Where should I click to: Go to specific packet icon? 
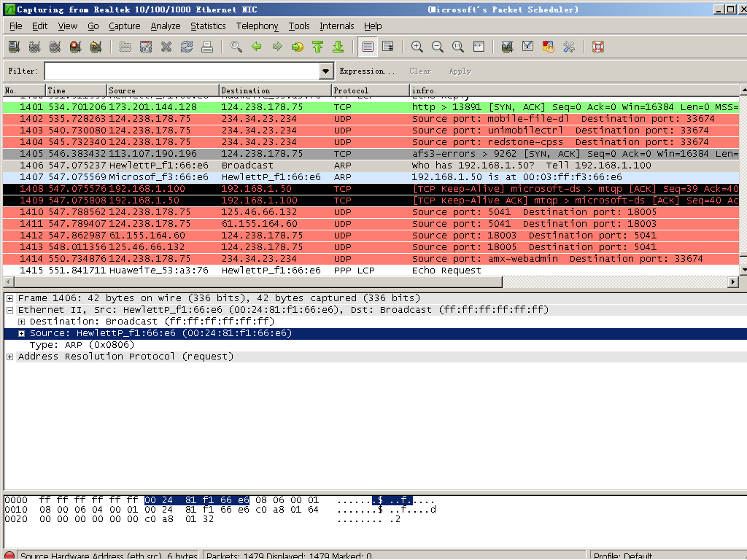298,47
